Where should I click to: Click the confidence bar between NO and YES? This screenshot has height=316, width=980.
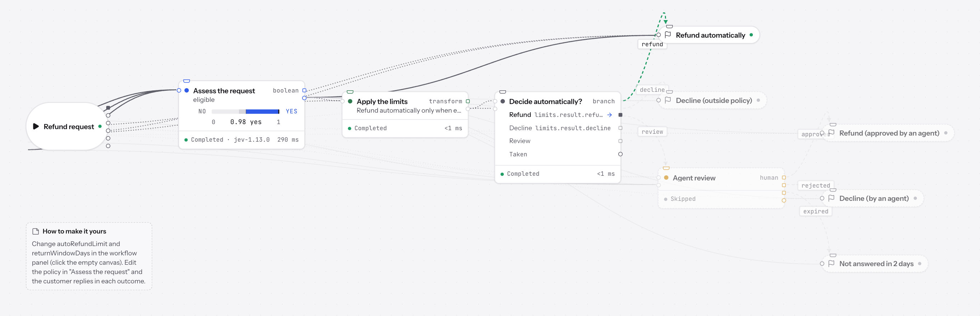tap(245, 112)
